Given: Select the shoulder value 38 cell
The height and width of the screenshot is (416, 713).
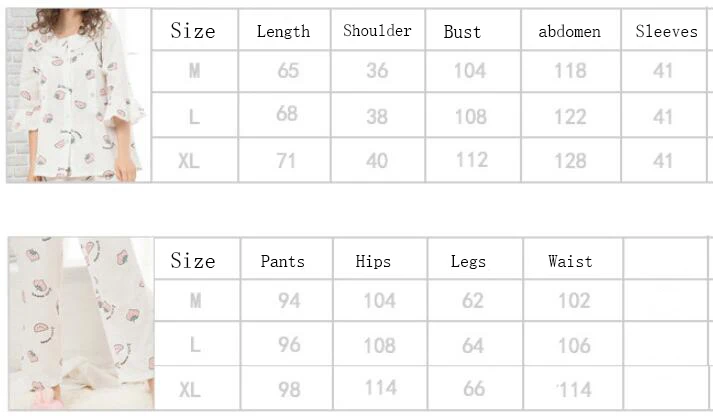Looking at the screenshot, I should (377, 115).
